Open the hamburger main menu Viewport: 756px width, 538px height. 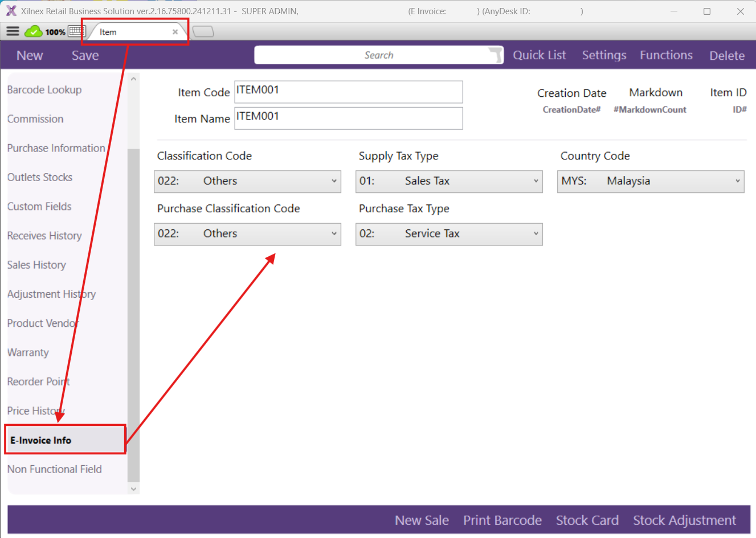pyautogui.click(x=13, y=31)
